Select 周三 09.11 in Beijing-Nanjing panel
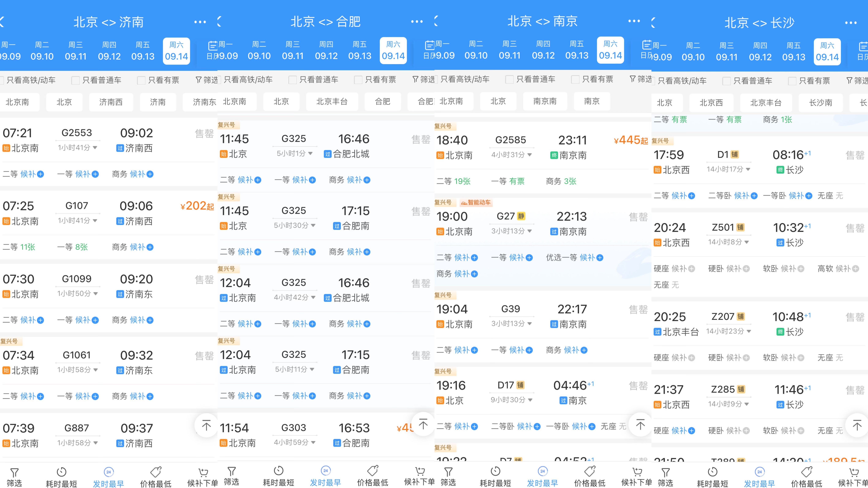The height and width of the screenshot is (488, 868). (509, 50)
